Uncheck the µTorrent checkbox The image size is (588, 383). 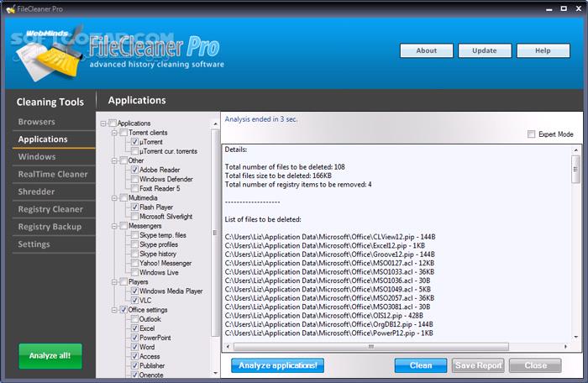pos(134,142)
